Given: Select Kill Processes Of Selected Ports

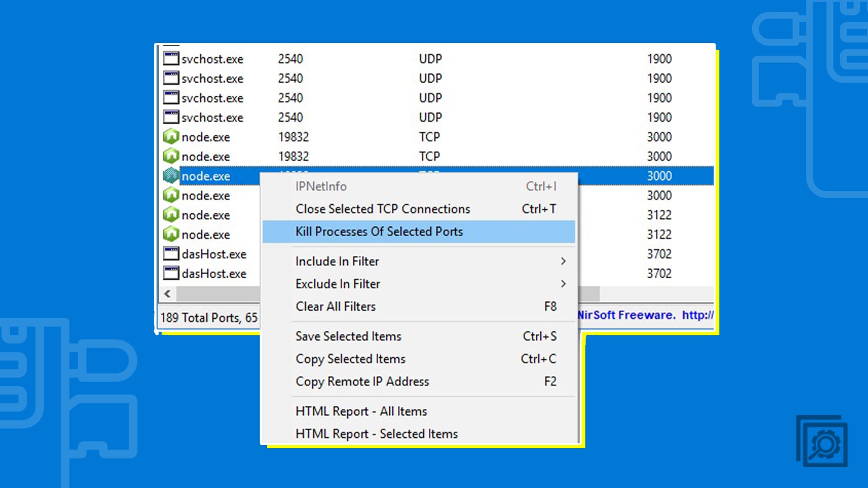Looking at the screenshot, I should 379,231.
